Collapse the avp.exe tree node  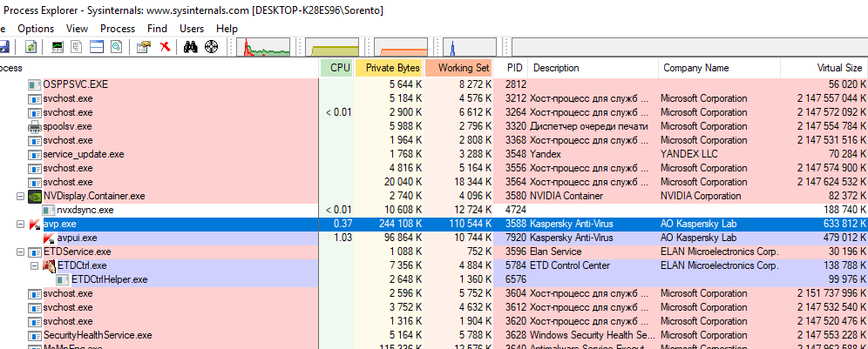pyautogui.click(x=21, y=224)
